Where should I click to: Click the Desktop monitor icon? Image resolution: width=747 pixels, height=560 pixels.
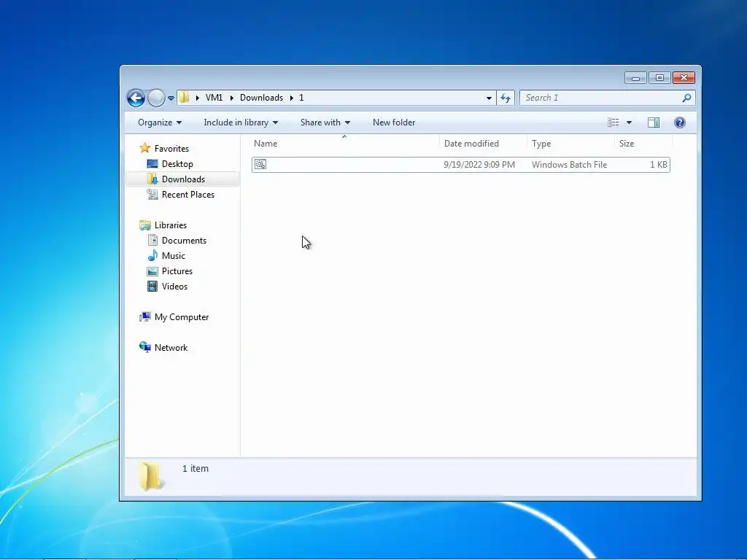[152, 164]
